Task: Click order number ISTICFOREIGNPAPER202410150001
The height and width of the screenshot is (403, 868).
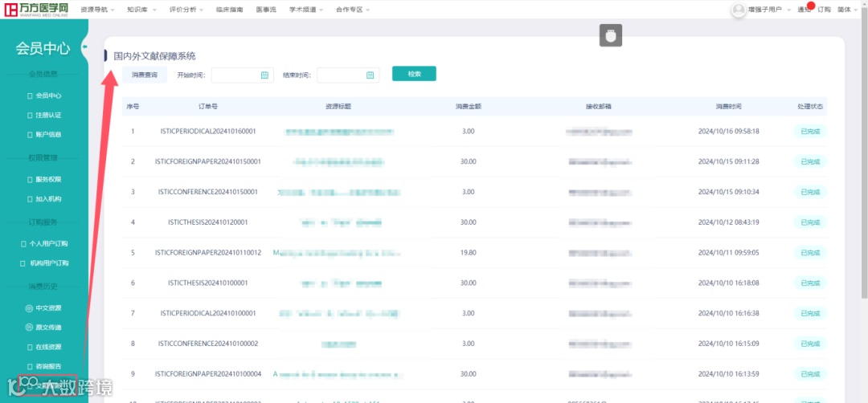Action: [x=208, y=161]
